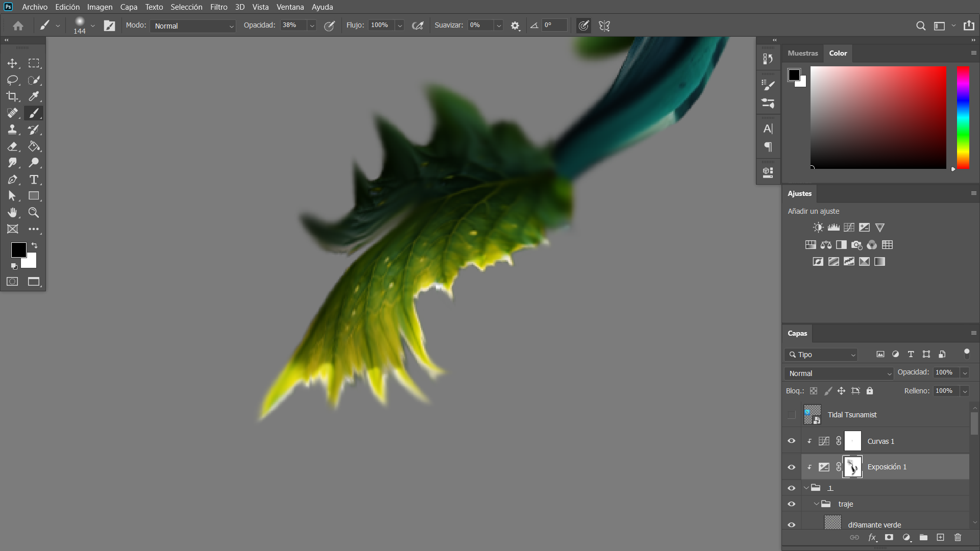Select the History Brush tool

point(34,130)
